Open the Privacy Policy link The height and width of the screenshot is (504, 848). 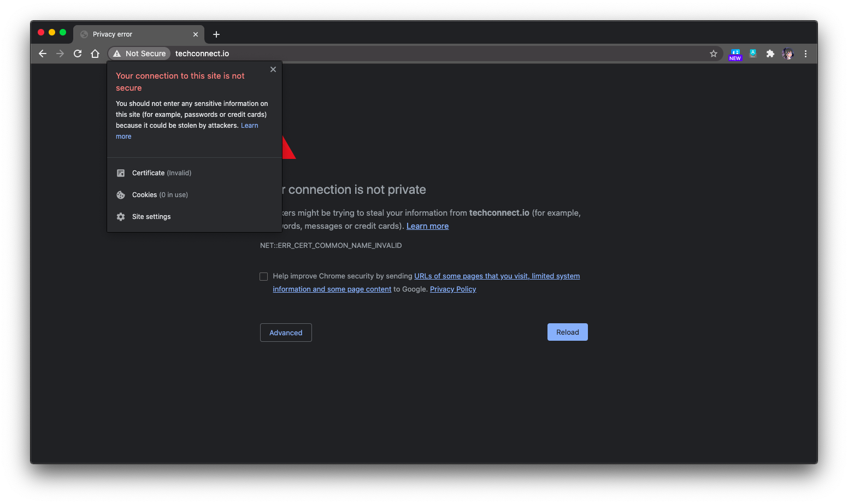(x=453, y=289)
